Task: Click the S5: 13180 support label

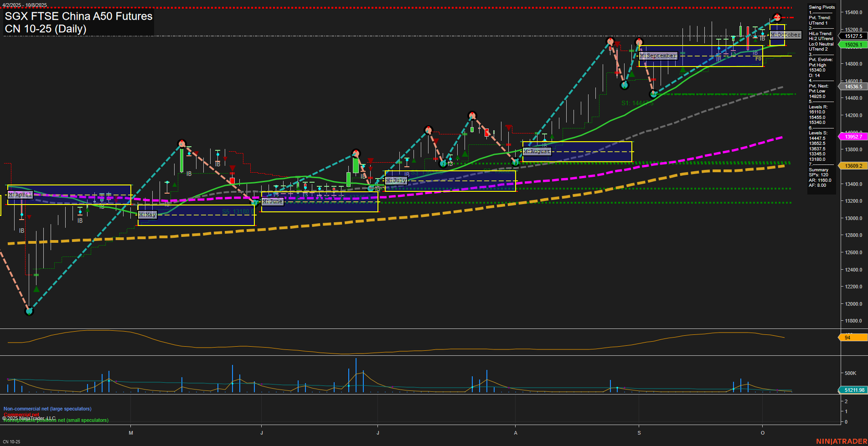Action: coord(235,211)
